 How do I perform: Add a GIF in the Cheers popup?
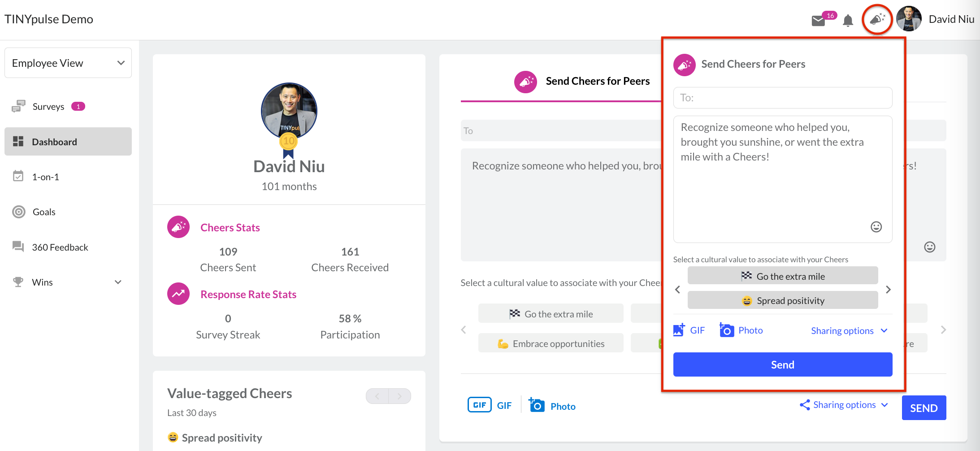click(689, 330)
